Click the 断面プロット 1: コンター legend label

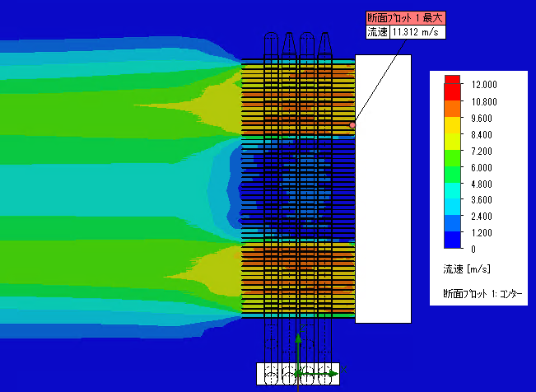click(x=483, y=293)
